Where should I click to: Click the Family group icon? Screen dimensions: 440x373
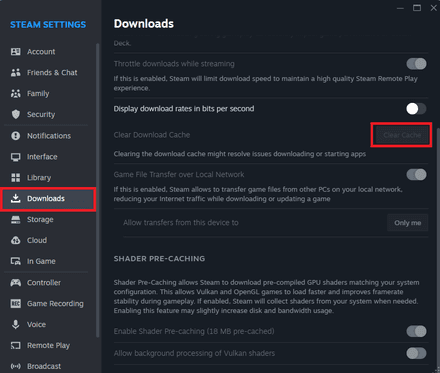click(16, 93)
